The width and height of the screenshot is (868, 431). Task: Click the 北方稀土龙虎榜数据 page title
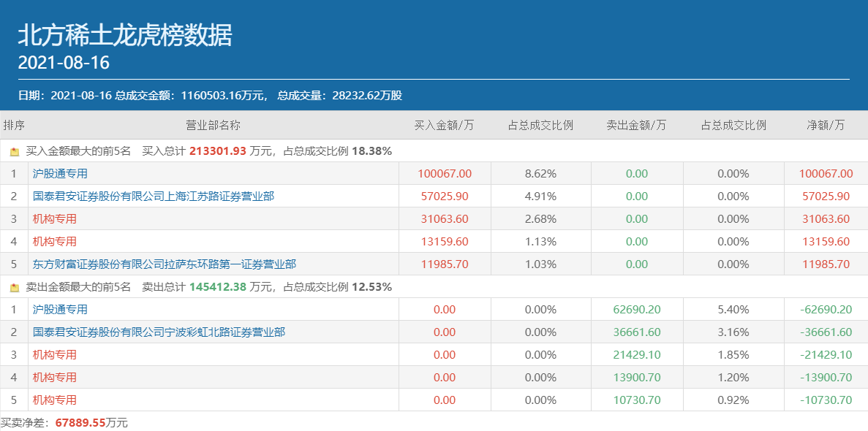click(124, 35)
